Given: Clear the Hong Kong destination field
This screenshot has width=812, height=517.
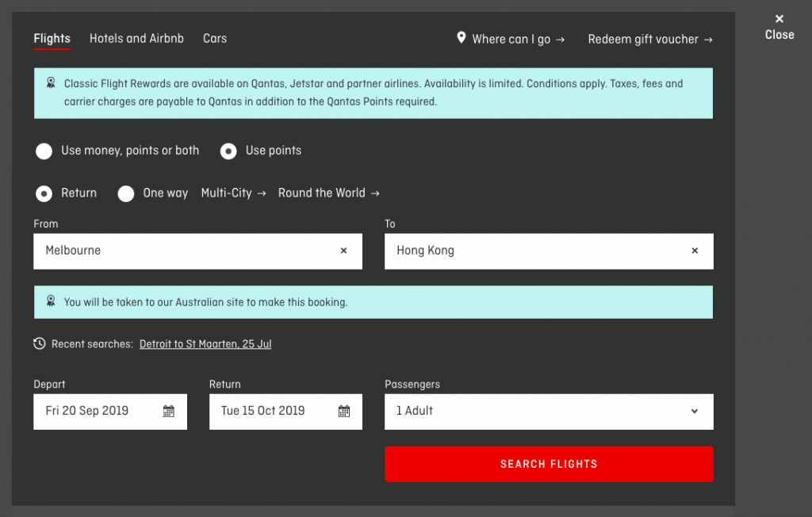Looking at the screenshot, I should click(x=695, y=251).
